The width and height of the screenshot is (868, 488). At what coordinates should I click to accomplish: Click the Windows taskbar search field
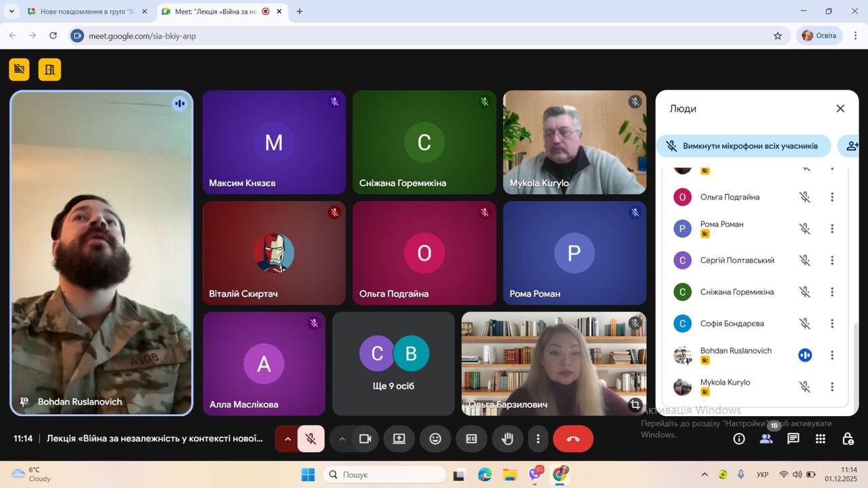[384, 475]
